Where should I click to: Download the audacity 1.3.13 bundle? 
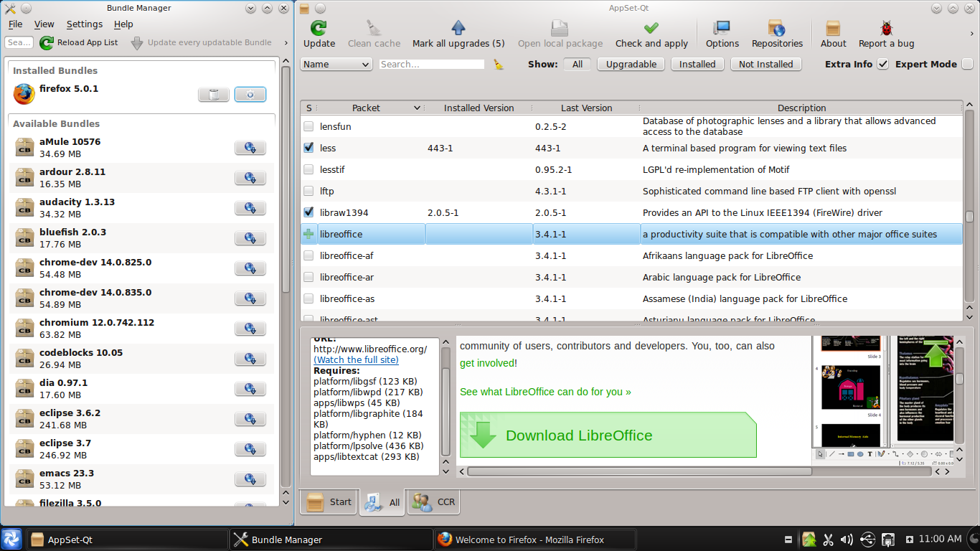click(250, 208)
